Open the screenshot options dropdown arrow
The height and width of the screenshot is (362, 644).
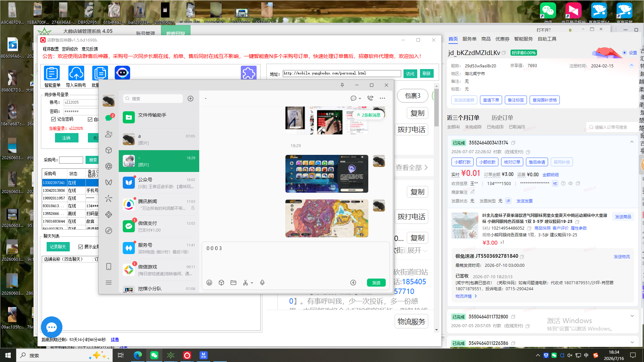(252, 283)
